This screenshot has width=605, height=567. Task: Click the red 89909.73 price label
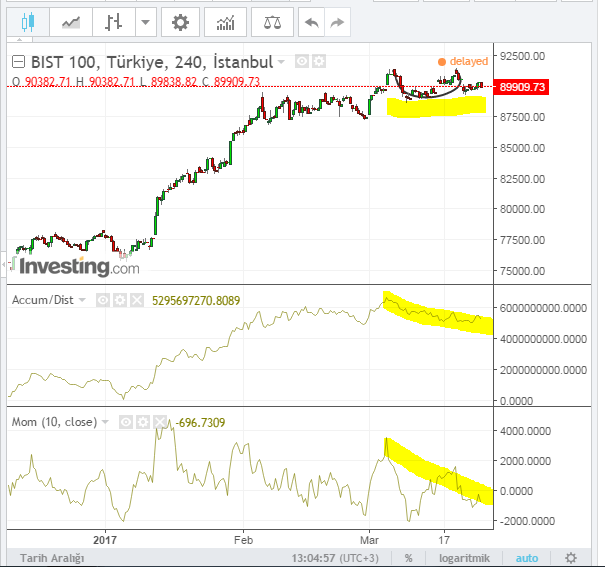(522, 87)
